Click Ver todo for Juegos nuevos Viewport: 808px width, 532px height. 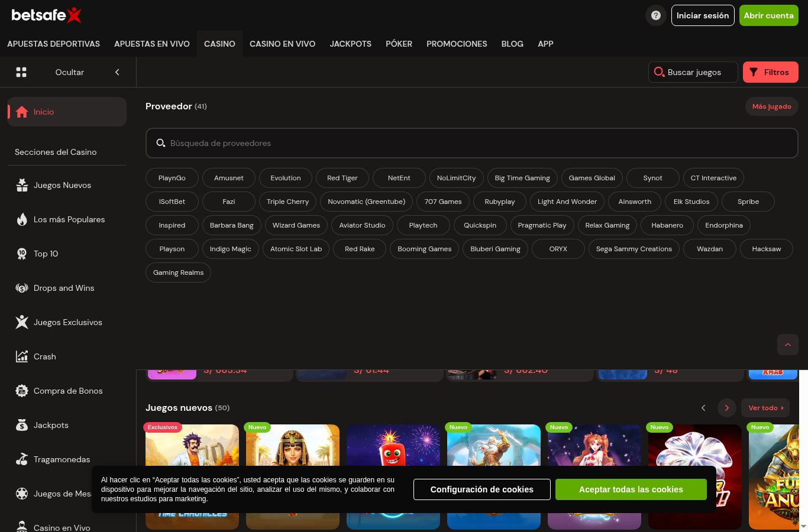765,408
